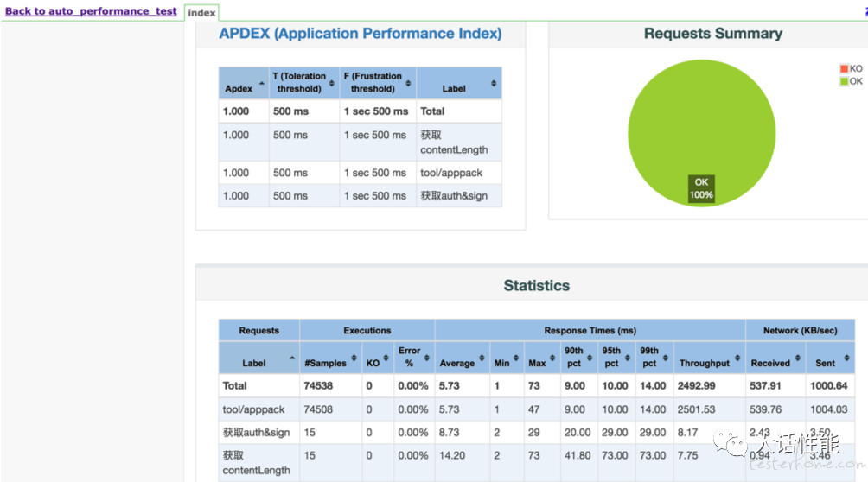This screenshot has height=482, width=868.
Task: Sort statistics by Error % arrows
Action: [x=427, y=358]
